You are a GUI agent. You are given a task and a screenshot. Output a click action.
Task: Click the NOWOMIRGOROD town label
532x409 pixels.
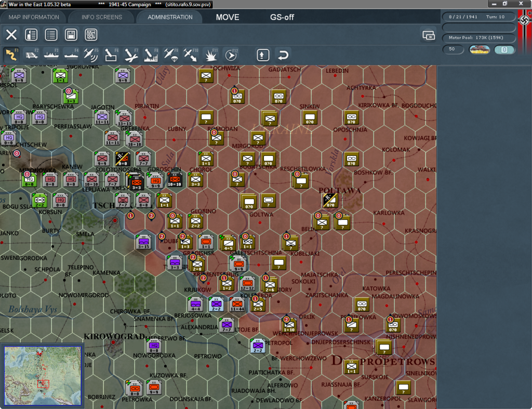click(x=84, y=295)
